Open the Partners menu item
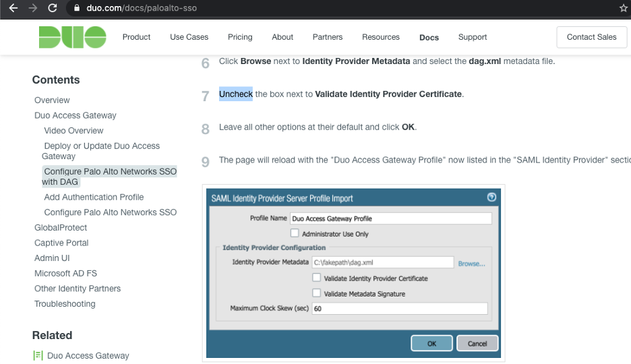Image resolution: width=631 pixels, height=364 pixels. 328,37
